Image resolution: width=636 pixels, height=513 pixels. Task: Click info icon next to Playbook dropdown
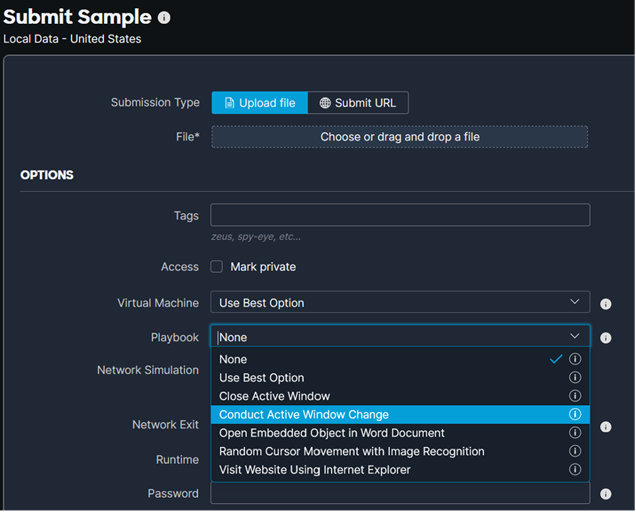pyautogui.click(x=606, y=338)
